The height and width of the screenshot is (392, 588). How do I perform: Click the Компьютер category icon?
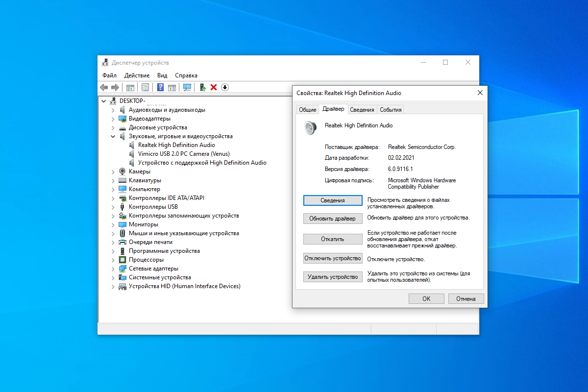point(122,189)
